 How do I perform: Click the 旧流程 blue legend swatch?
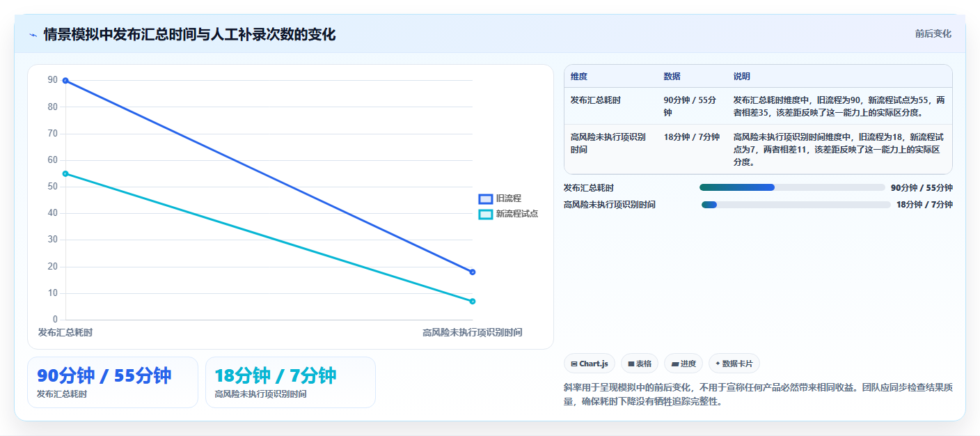click(486, 198)
